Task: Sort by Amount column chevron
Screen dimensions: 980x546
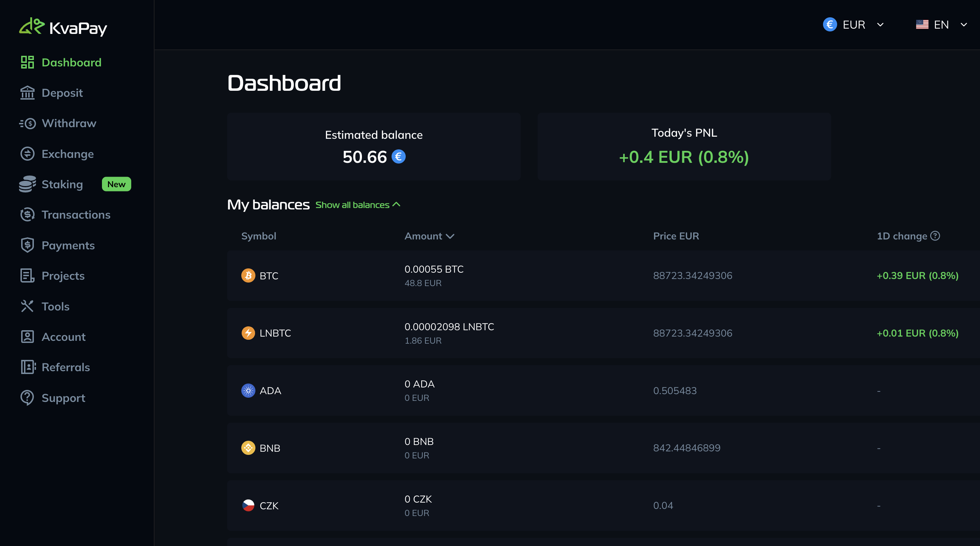Action: (450, 236)
